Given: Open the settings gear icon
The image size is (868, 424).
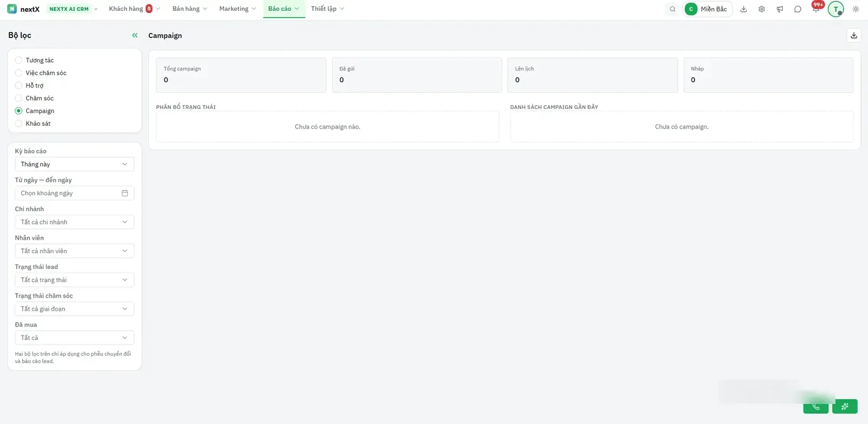Looking at the screenshot, I should click(762, 9).
